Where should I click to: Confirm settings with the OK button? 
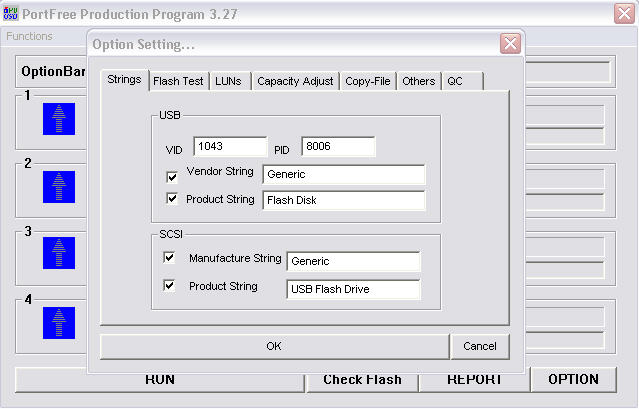click(274, 346)
